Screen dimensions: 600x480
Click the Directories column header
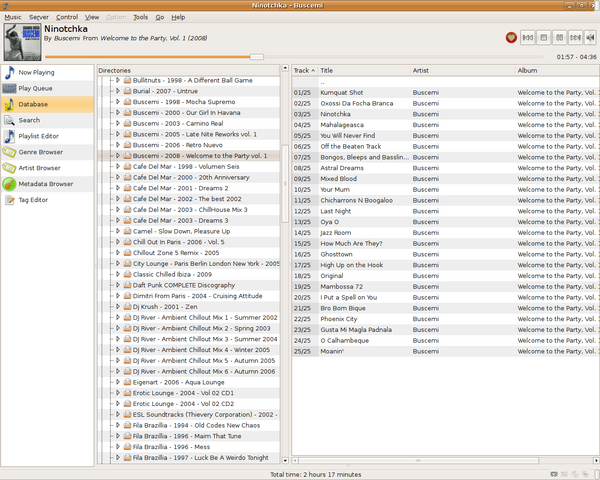click(x=189, y=70)
